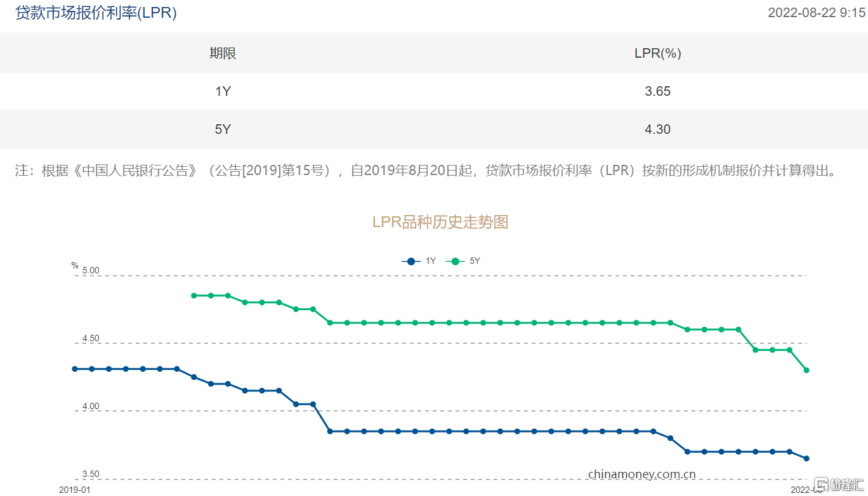Screen dimensions: 868x496
Task: Select the 期限 column header
Action: tap(223, 54)
